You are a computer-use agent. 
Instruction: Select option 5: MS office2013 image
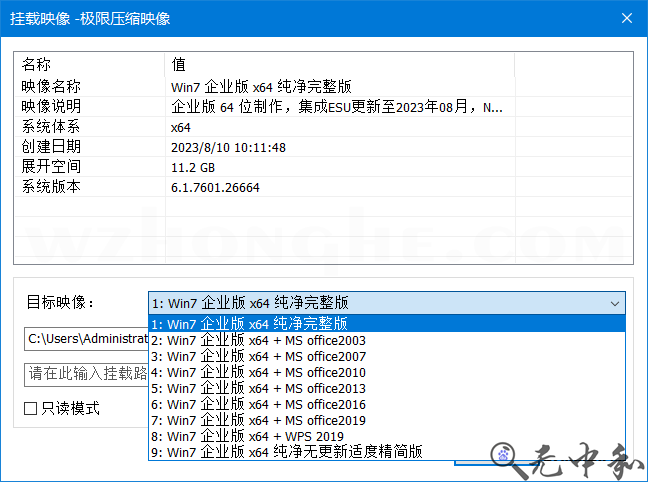tap(386, 389)
